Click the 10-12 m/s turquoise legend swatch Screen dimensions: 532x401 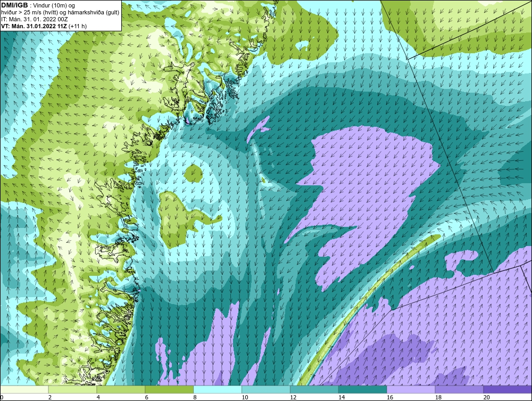point(266,389)
